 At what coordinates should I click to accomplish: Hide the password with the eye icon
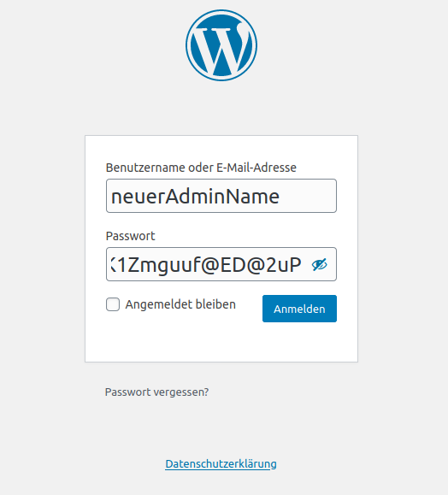[x=319, y=264]
